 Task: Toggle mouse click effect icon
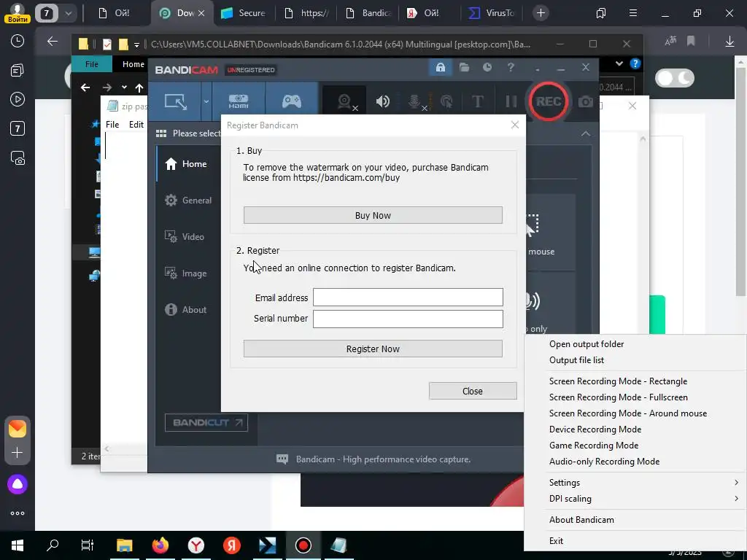446,101
